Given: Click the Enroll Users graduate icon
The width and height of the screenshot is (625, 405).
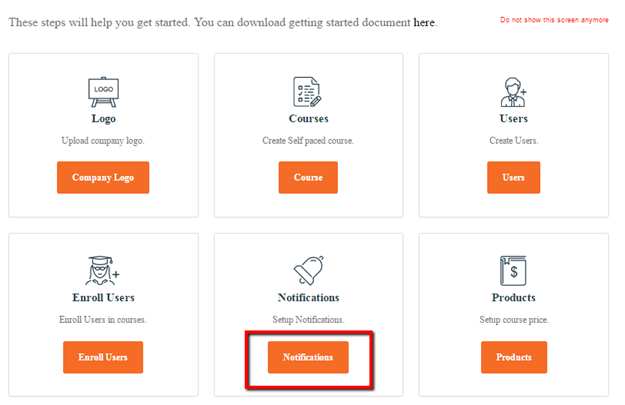Looking at the screenshot, I should (x=102, y=270).
